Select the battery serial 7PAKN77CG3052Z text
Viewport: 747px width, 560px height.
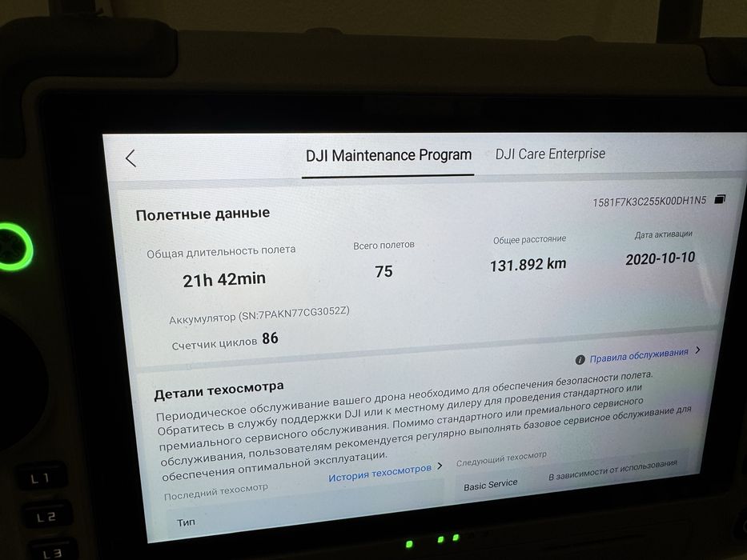pyautogui.click(x=303, y=314)
